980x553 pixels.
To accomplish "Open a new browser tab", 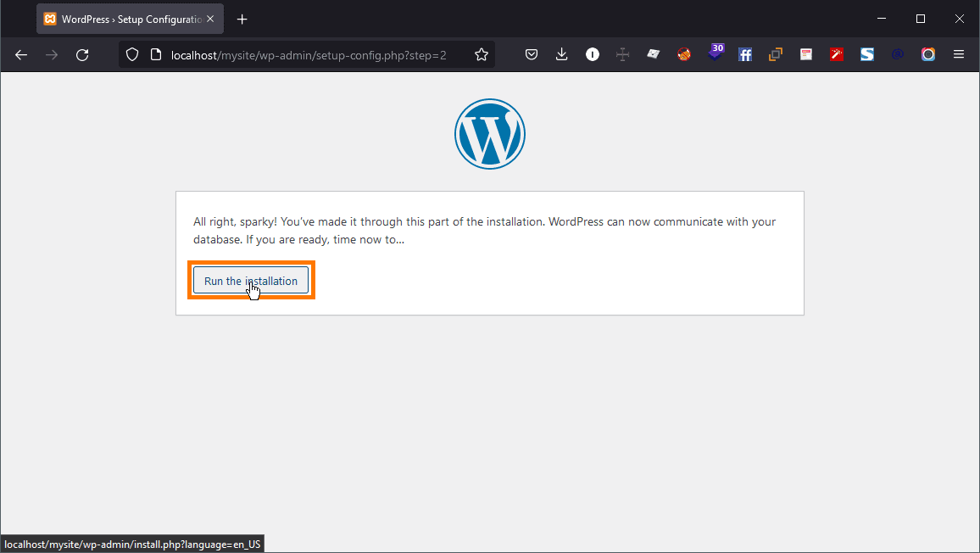I will tap(242, 20).
